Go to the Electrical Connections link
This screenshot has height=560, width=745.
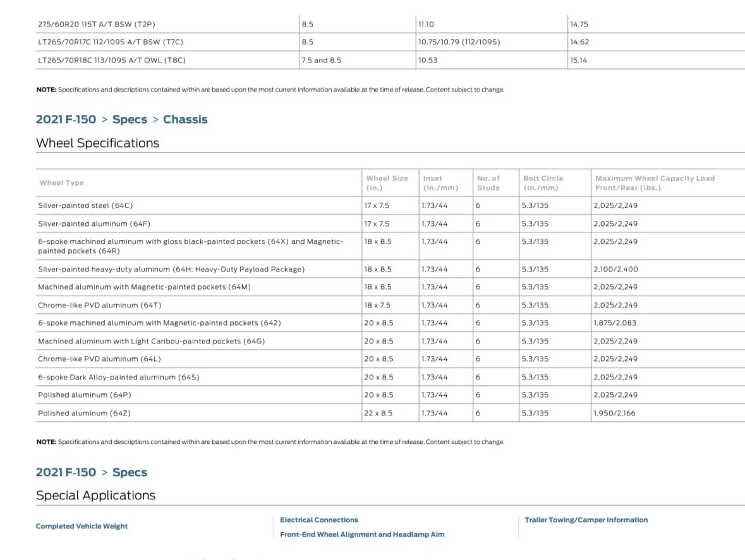pyautogui.click(x=319, y=520)
